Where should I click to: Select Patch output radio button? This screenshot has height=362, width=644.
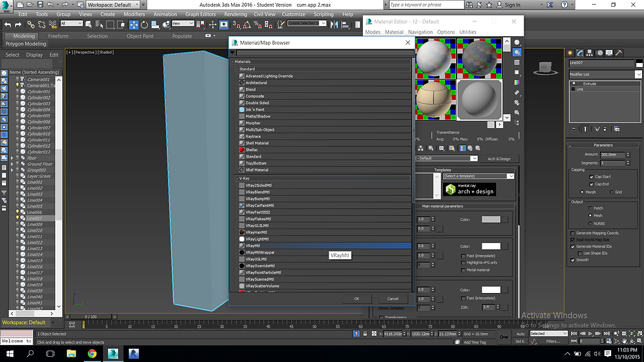[590, 208]
